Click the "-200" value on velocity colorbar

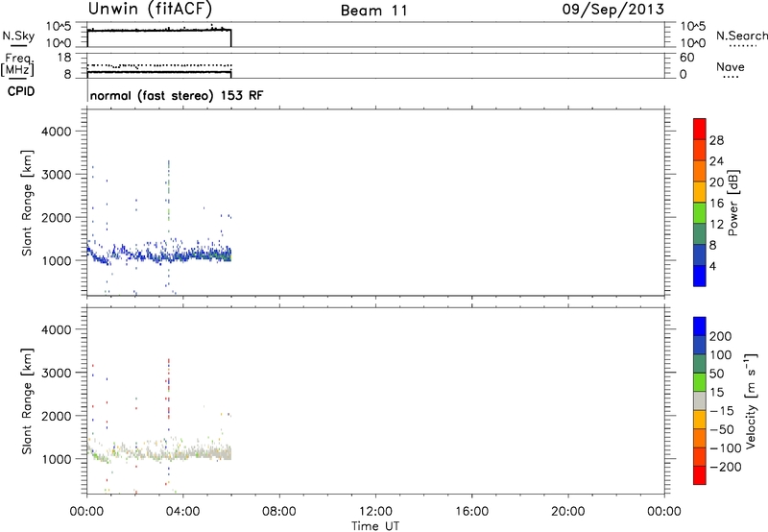(x=726, y=467)
